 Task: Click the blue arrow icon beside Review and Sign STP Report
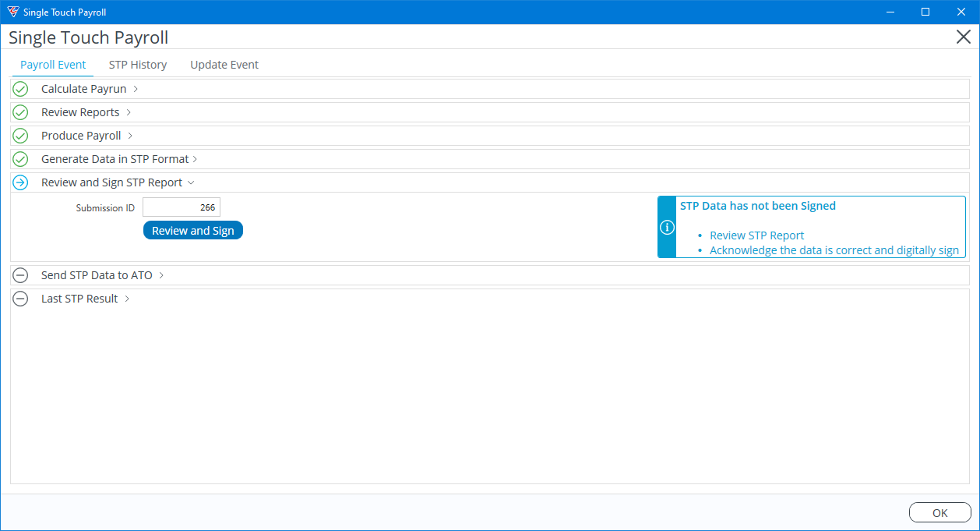[x=20, y=182]
